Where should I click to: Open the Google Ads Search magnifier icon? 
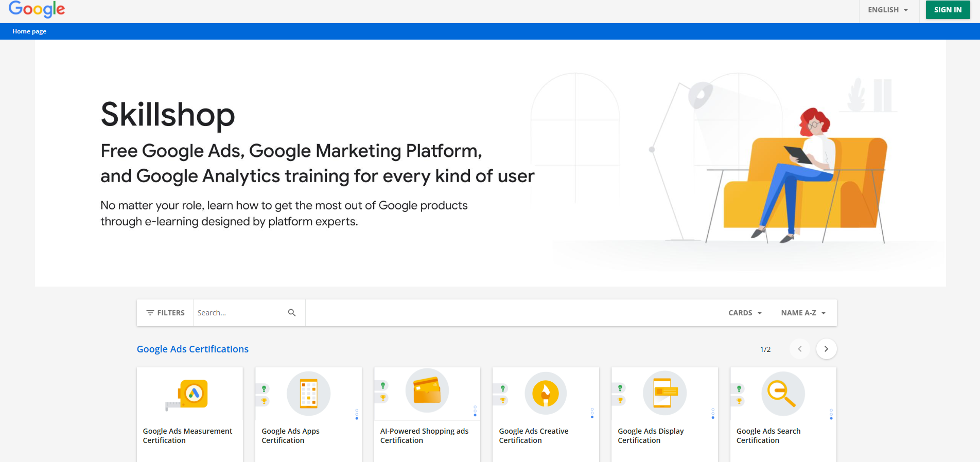click(783, 394)
